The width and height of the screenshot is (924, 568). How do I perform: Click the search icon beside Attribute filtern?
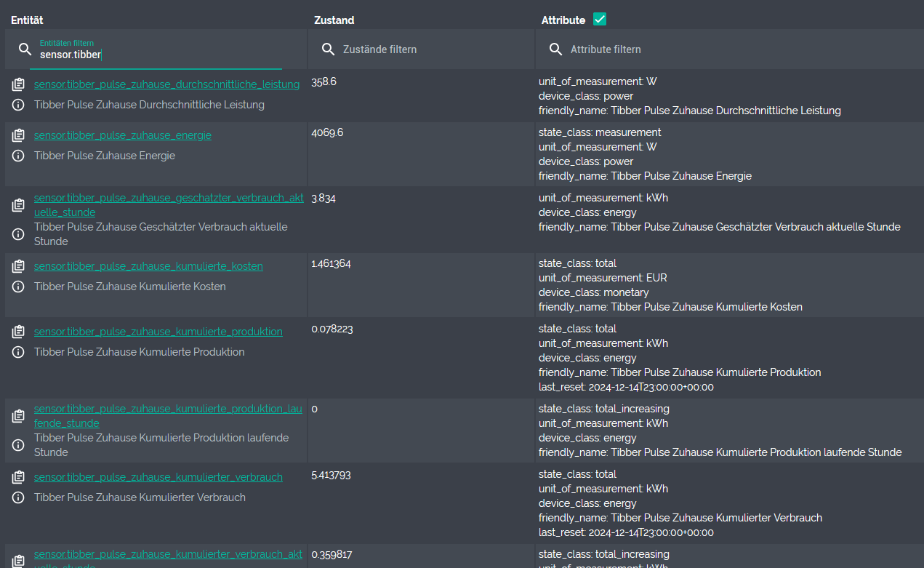[556, 49]
